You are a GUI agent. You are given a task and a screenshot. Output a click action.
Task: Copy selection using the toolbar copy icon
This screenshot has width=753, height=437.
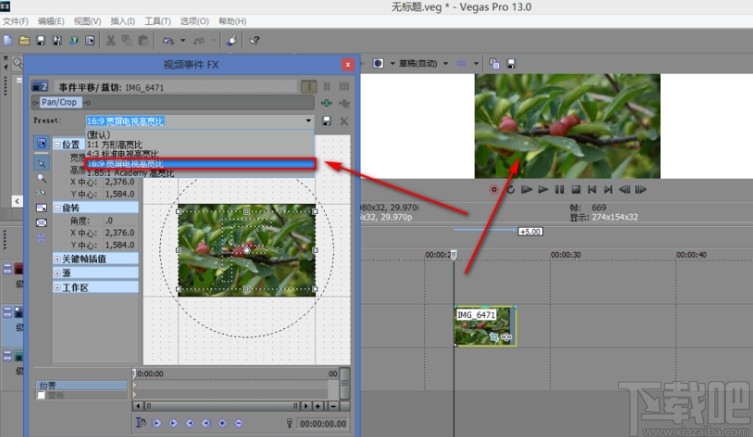pos(127,40)
